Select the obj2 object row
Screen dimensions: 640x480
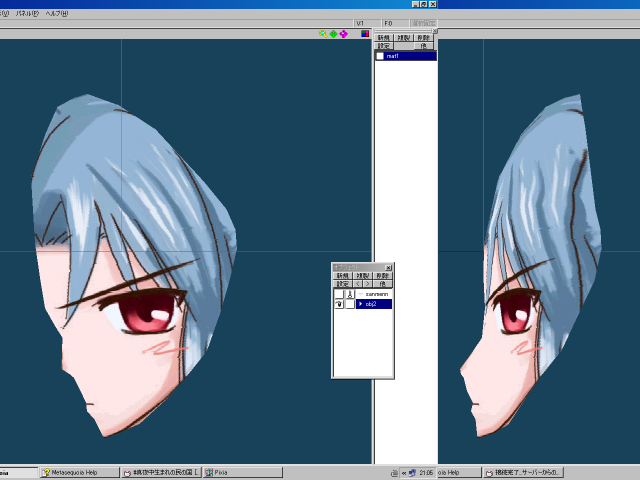point(374,304)
